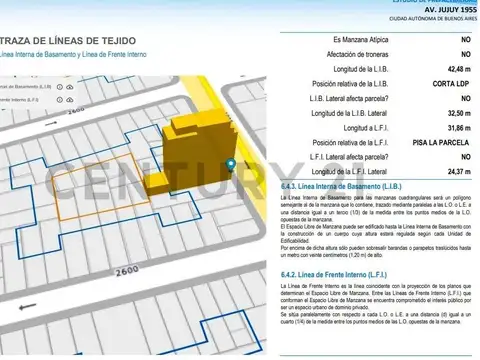Click 'Longitud de la L.I.B.' row label
This screenshot has width=480, height=360.
(361, 69)
